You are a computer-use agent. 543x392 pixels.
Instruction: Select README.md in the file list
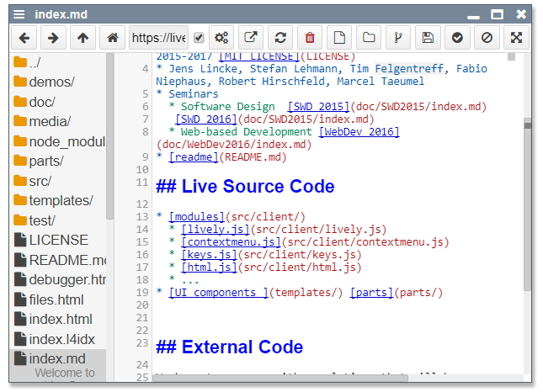pos(67,260)
